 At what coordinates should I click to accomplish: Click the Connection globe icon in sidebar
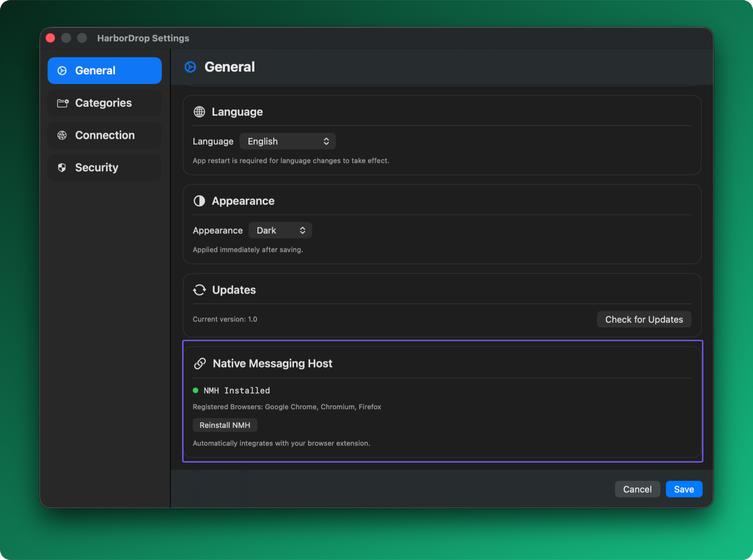click(62, 135)
